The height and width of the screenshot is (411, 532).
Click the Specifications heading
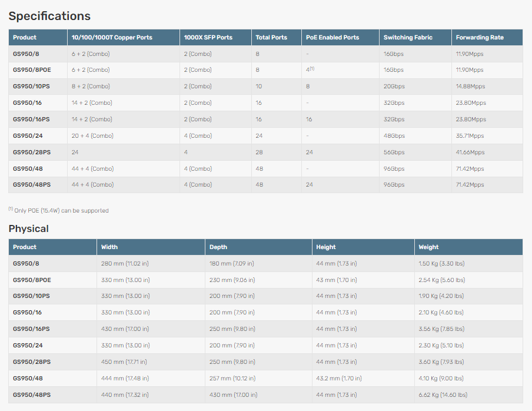pyautogui.click(x=49, y=16)
